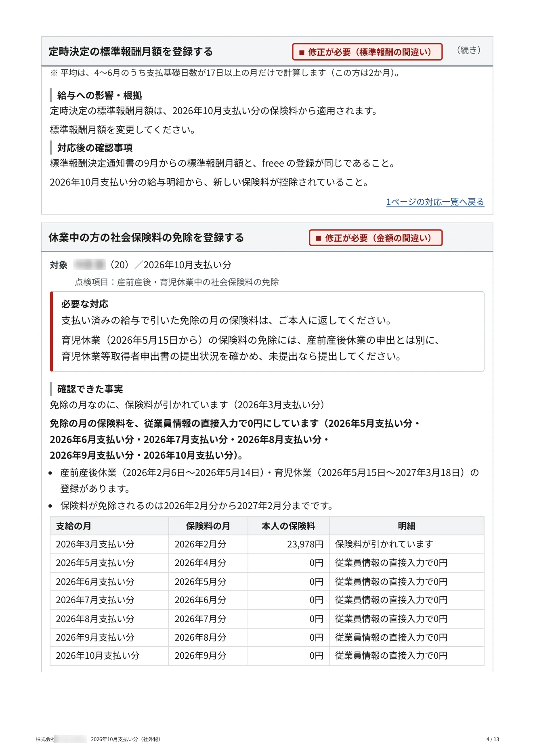Click the 対象 label
535x756 pixels.
point(59,265)
